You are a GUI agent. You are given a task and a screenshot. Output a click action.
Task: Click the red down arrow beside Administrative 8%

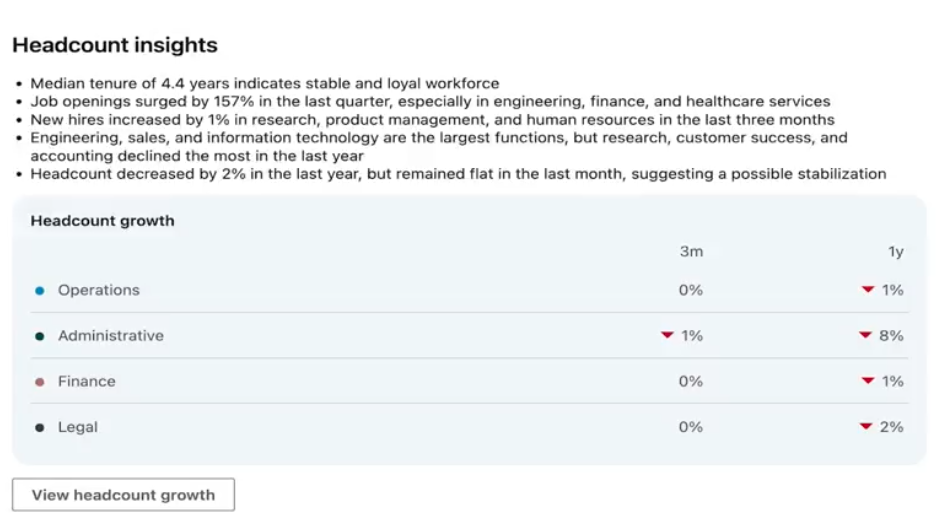coord(865,336)
